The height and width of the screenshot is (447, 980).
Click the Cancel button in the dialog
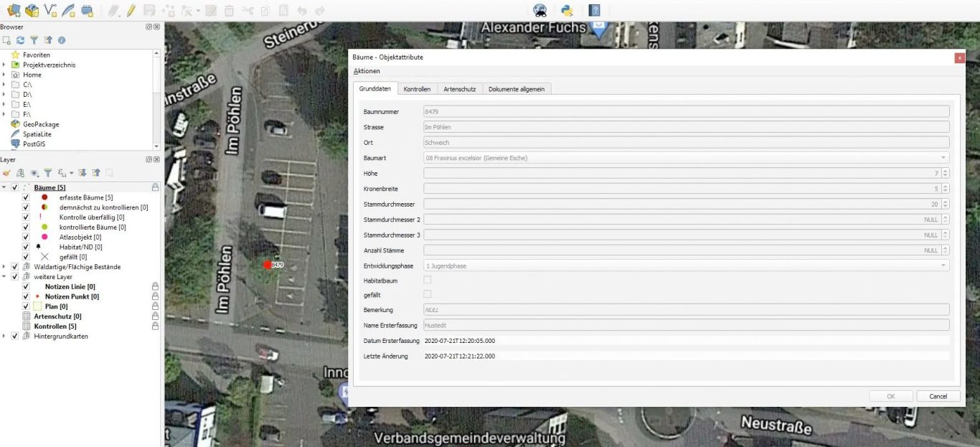click(938, 395)
